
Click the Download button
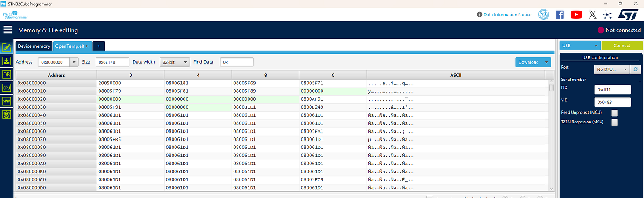[x=529, y=62]
